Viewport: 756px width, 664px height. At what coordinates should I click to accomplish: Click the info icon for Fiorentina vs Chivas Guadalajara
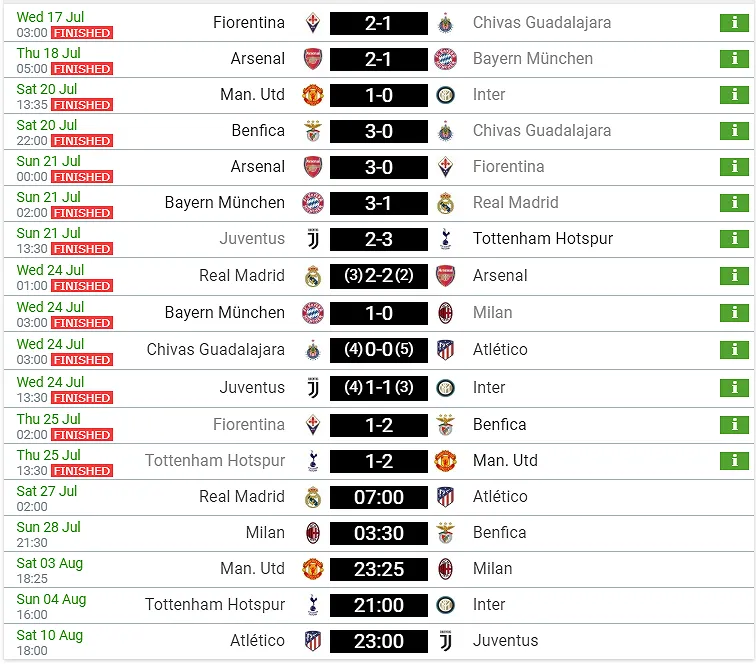pyautogui.click(x=734, y=23)
